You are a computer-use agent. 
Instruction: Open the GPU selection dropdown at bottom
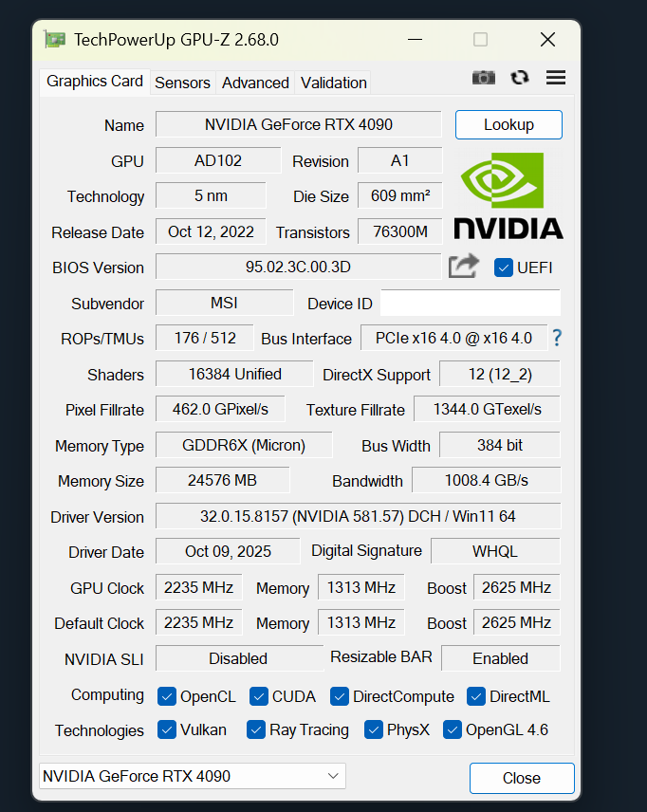click(x=193, y=776)
